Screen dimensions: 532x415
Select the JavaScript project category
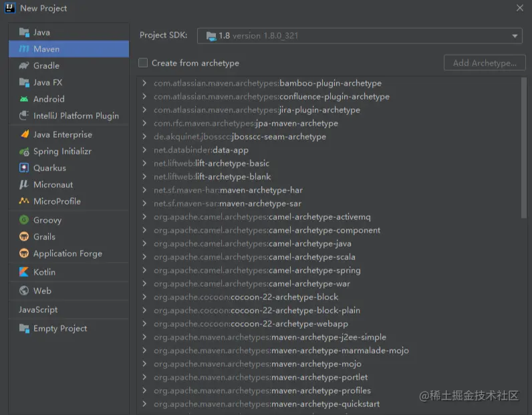tap(38, 309)
